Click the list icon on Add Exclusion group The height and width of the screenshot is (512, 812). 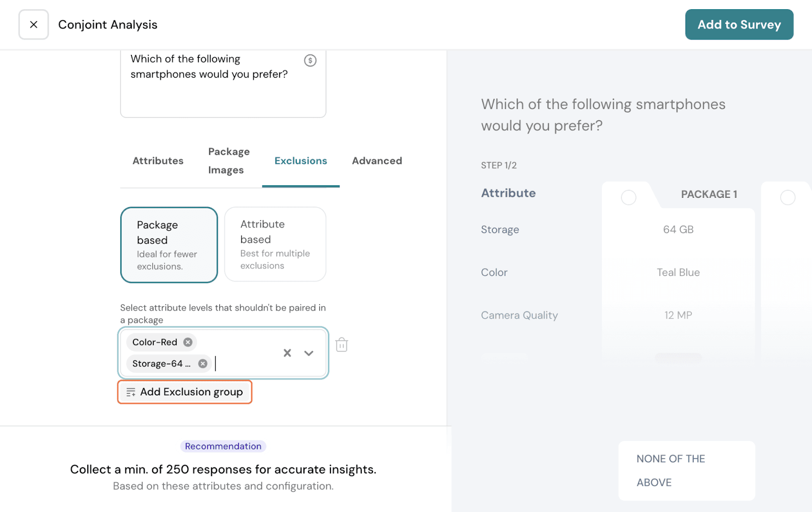131,392
